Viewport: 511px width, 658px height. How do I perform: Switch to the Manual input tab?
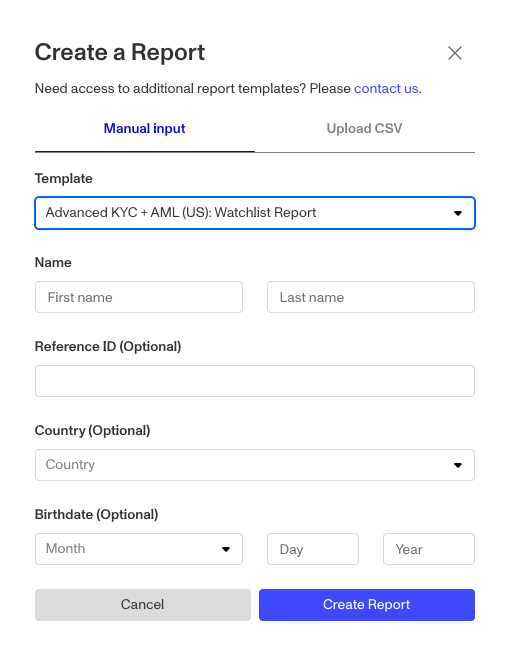(144, 128)
